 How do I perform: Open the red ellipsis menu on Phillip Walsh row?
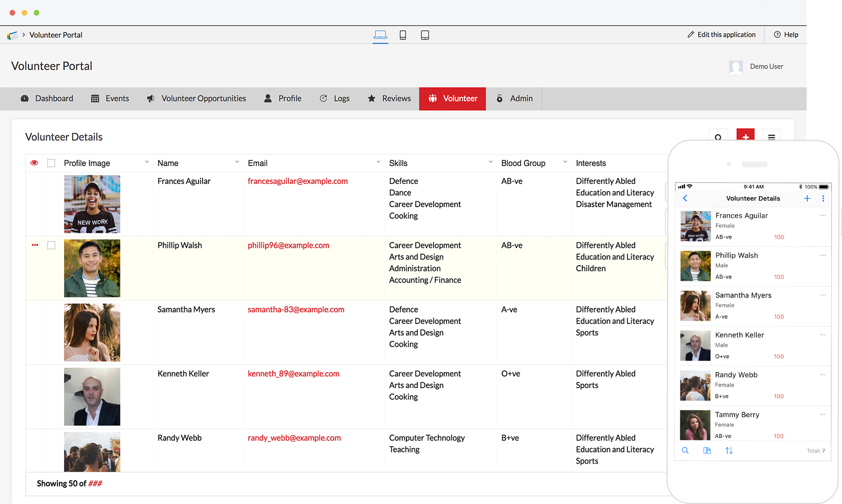tap(35, 245)
